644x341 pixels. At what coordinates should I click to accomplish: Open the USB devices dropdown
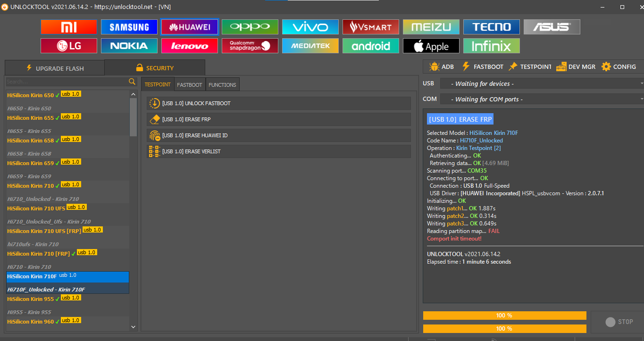click(x=542, y=83)
